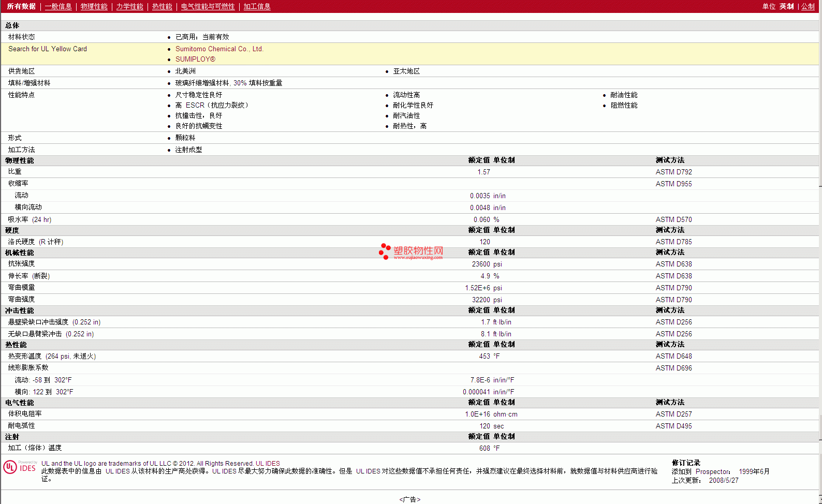Click the 0.0048 in/in transverse shrinkage value

click(x=488, y=207)
